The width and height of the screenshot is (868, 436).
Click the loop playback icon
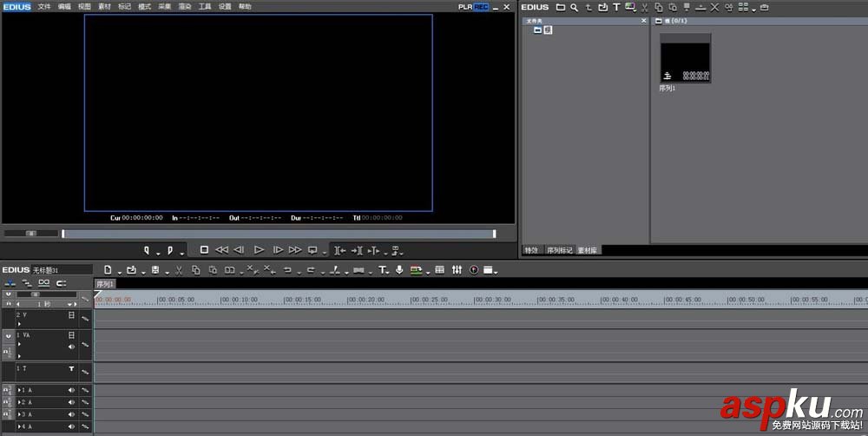(x=312, y=250)
